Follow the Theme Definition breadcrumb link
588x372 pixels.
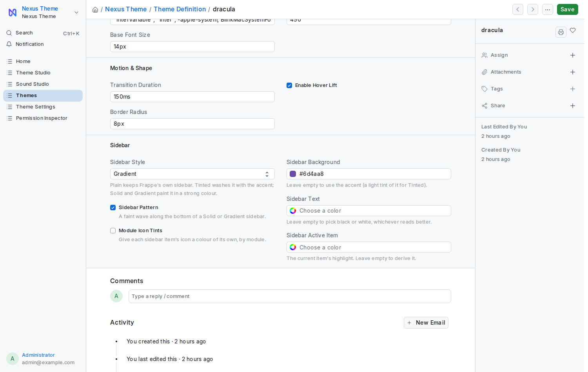[180, 9]
